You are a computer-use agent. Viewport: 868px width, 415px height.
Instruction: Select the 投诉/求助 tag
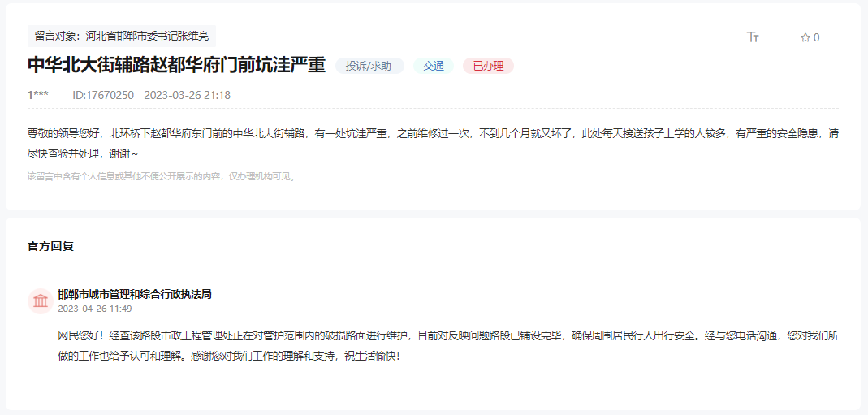(x=369, y=66)
